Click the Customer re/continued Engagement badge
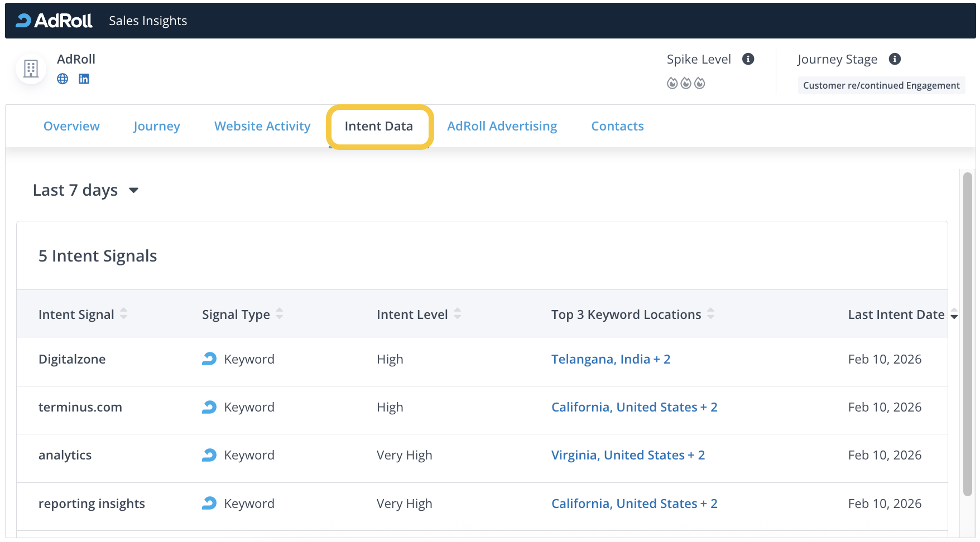 (x=881, y=85)
